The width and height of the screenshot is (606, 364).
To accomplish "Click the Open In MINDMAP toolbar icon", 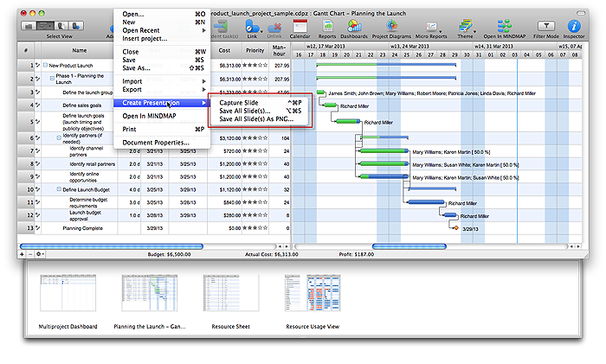I will click(504, 26).
